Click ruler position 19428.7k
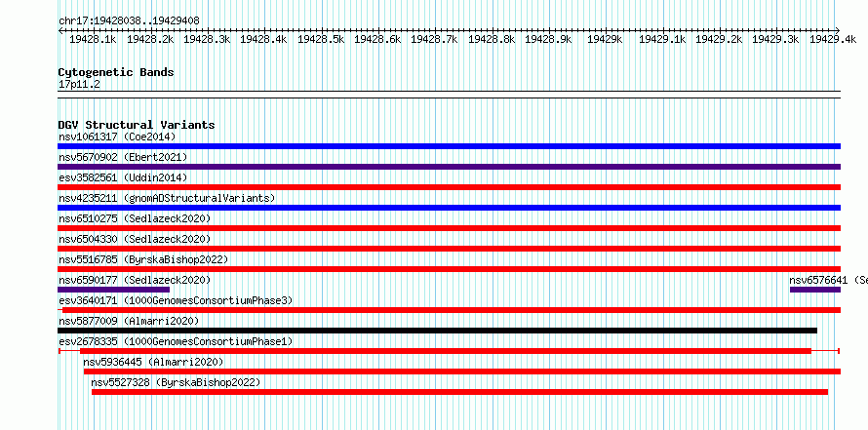868x430 pixels. (434, 39)
